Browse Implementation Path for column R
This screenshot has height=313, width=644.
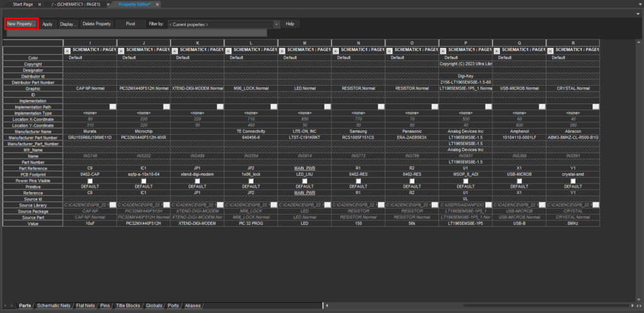(596, 106)
